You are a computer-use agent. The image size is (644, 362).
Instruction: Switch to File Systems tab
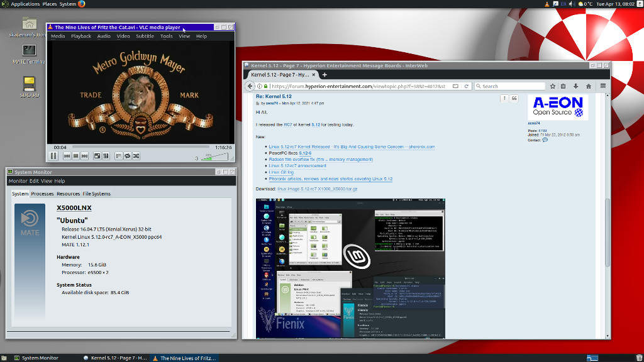96,194
